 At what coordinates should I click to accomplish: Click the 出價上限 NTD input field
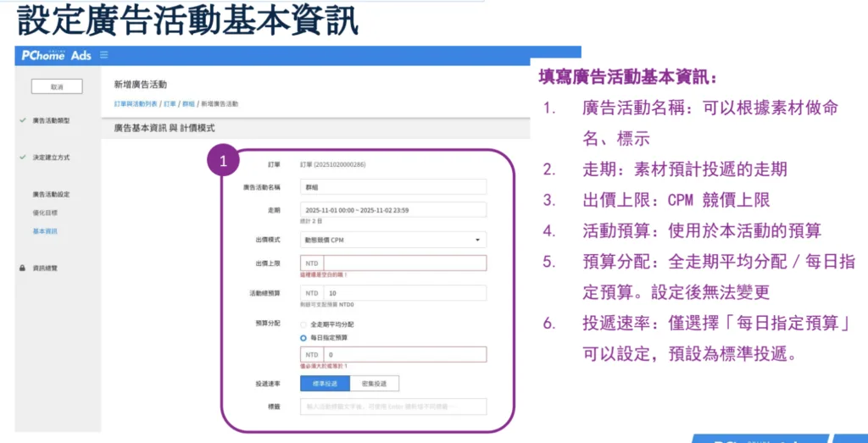tap(404, 263)
